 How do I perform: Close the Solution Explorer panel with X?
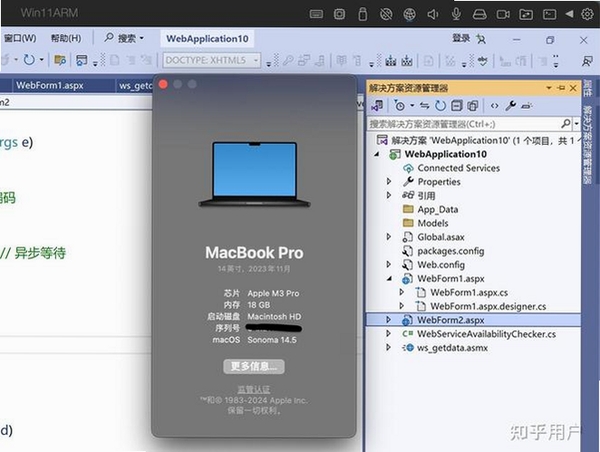coord(573,88)
